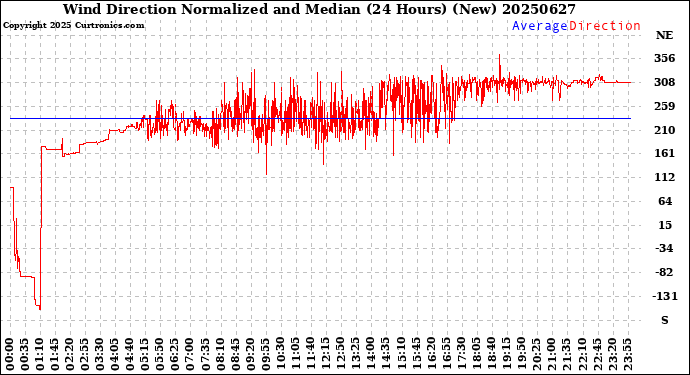Image resolution: width=690 pixels, height=375 pixels.
Task: Click the 00:00 time label
Action: (10, 355)
